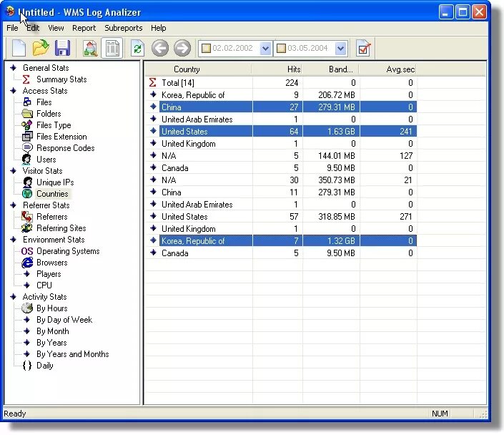Open the Report menu
The image size is (504, 435).
(84, 28)
